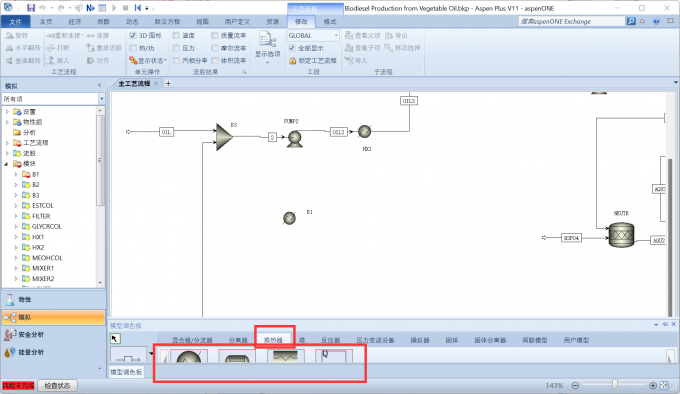
Task: Enable the 热/功 checkbox
Action: coord(133,48)
